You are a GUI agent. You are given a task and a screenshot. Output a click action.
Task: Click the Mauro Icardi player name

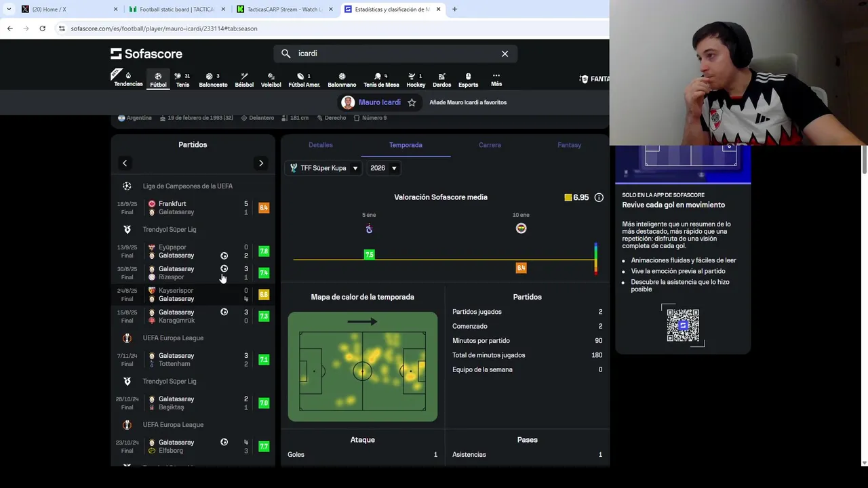tap(379, 102)
